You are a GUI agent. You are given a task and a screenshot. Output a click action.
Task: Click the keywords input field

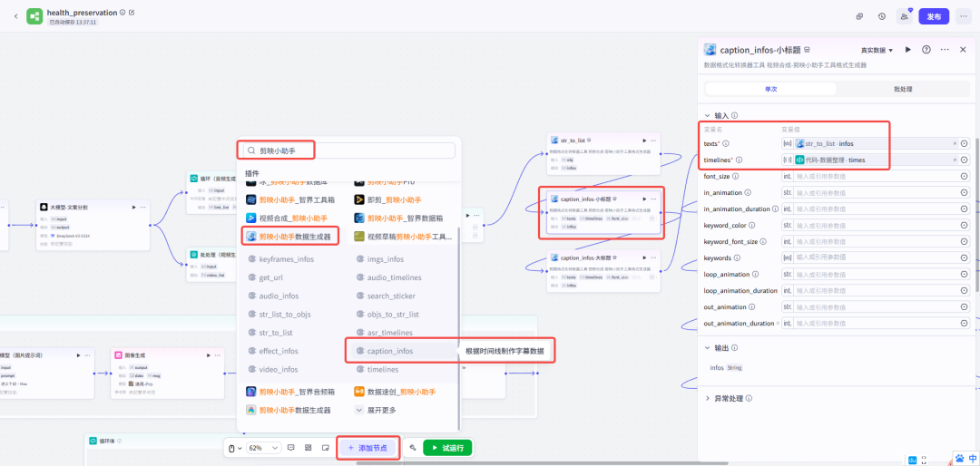tap(875, 258)
